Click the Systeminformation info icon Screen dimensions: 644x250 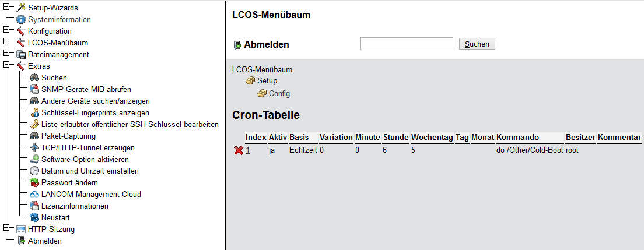point(21,19)
